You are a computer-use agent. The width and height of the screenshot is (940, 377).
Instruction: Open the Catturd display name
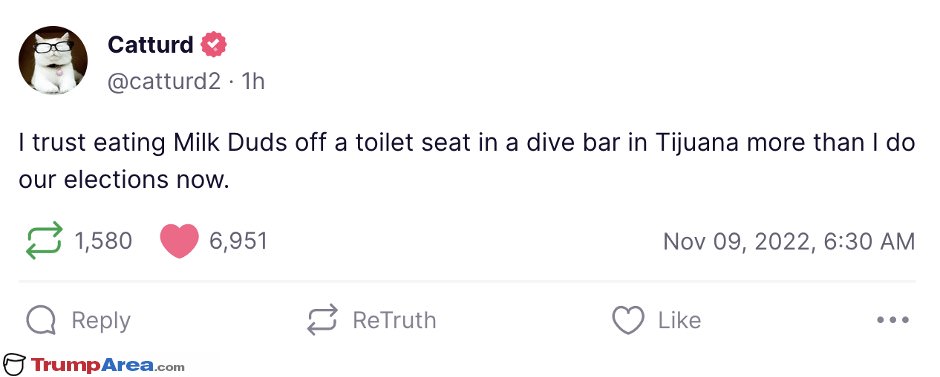(x=150, y=44)
